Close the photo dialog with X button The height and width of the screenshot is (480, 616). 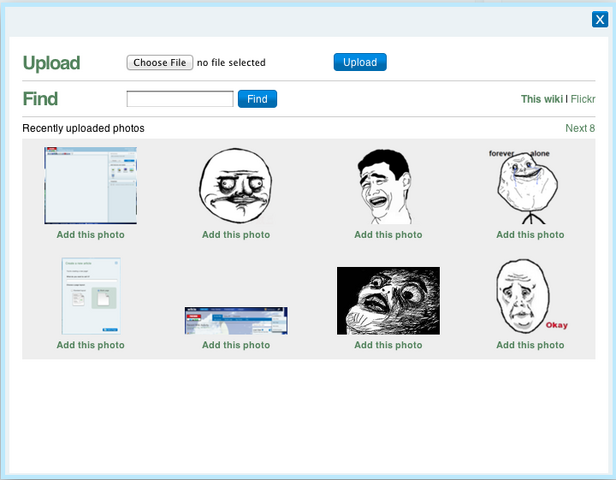click(x=600, y=19)
